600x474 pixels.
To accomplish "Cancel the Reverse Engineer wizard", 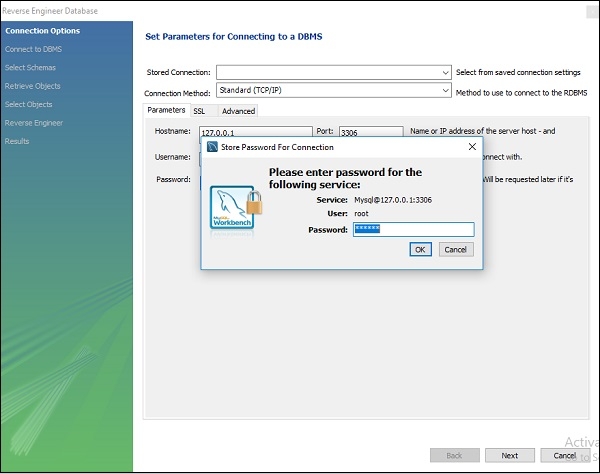I will click(x=565, y=455).
